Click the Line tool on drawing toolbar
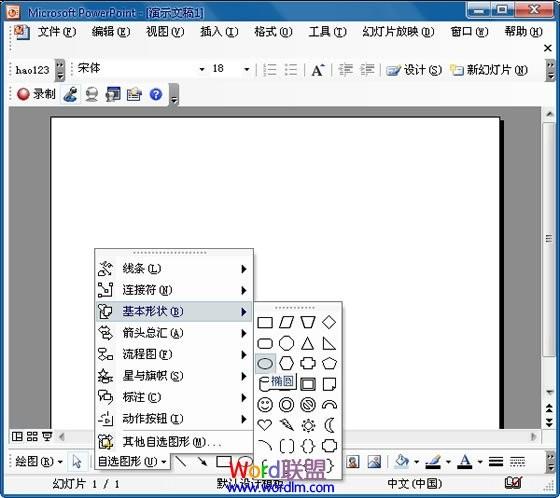 [181, 462]
